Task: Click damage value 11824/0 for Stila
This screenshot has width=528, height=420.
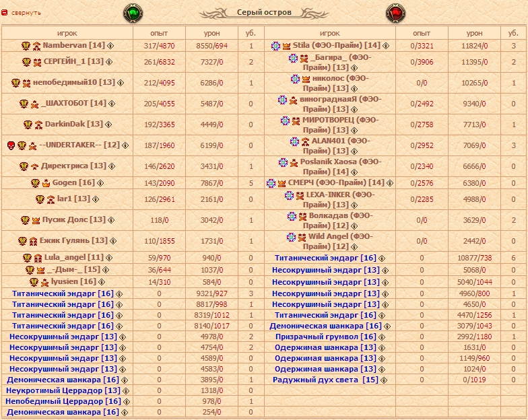Action: (x=474, y=46)
